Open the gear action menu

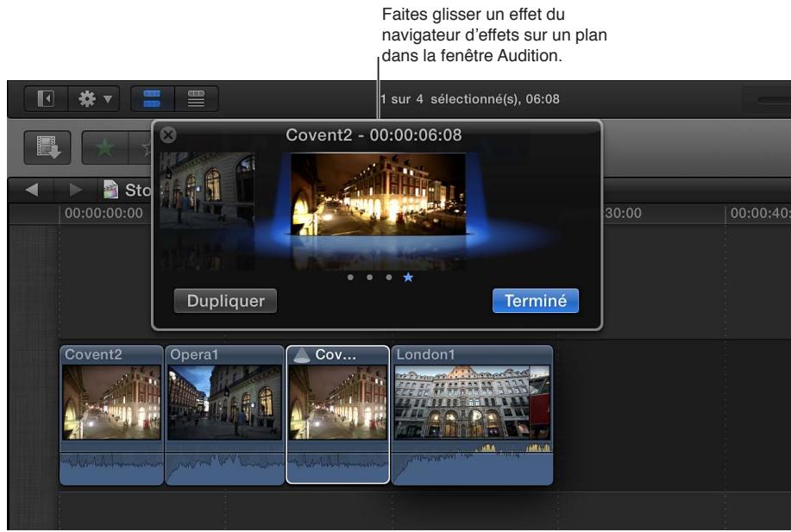(94, 98)
